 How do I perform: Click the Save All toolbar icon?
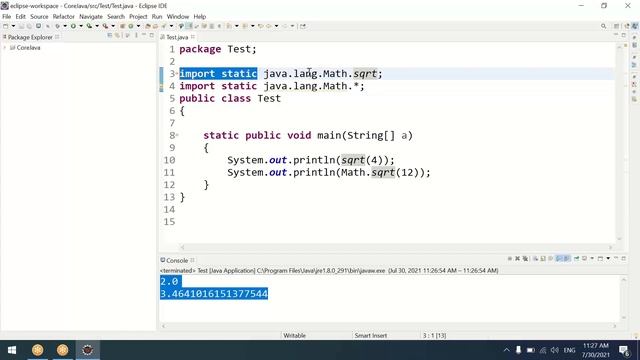point(29,26)
